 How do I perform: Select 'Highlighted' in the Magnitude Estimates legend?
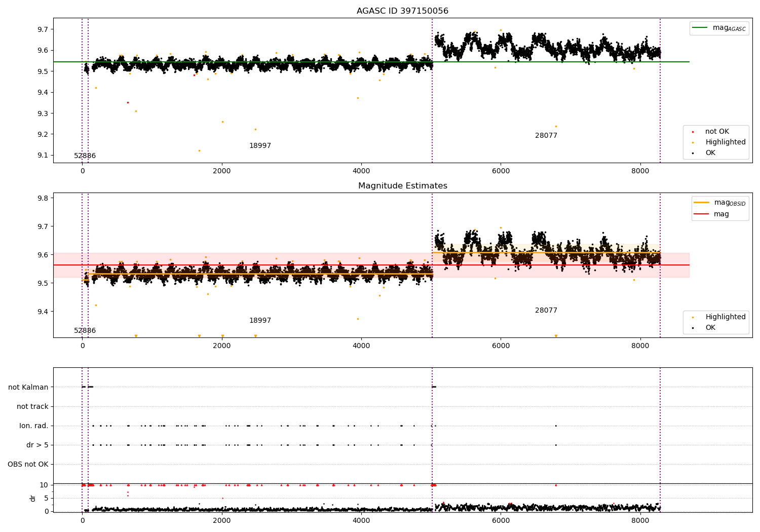pos(726,317)
